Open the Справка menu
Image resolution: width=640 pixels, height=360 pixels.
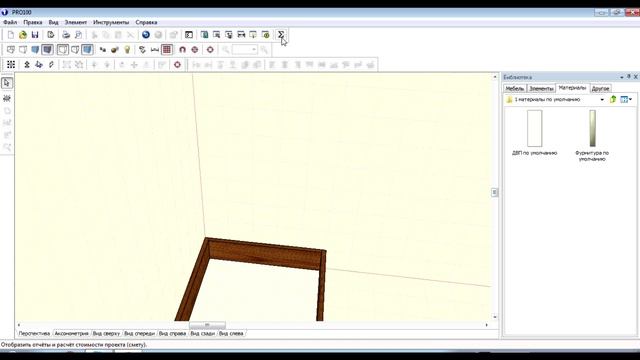[146, 22]
